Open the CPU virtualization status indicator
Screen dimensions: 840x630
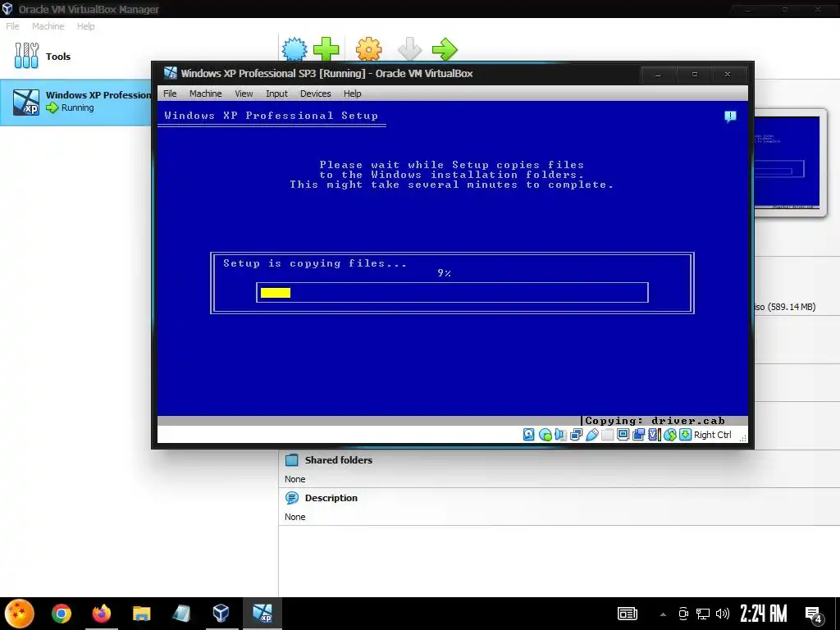(x=654, y=435)
